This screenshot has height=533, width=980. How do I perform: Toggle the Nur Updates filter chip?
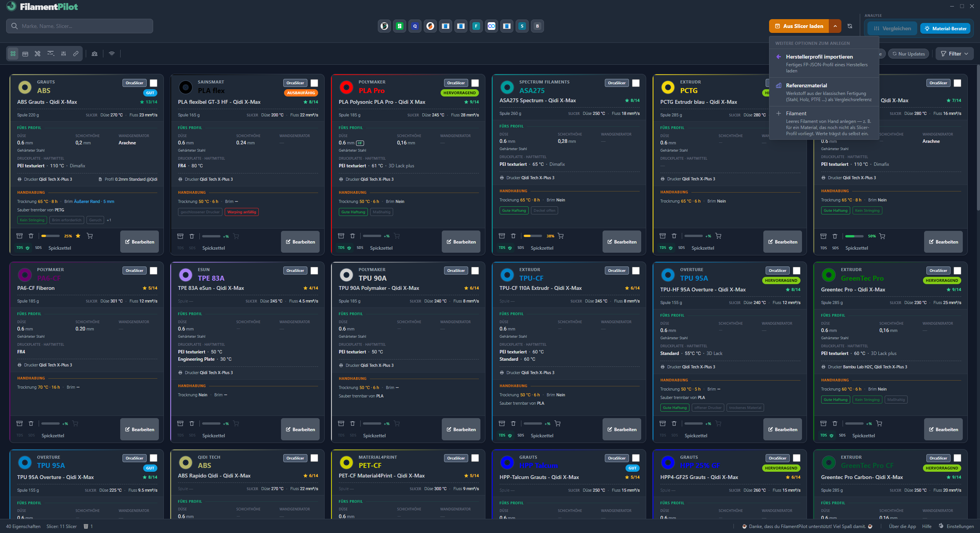pos(909,54)
